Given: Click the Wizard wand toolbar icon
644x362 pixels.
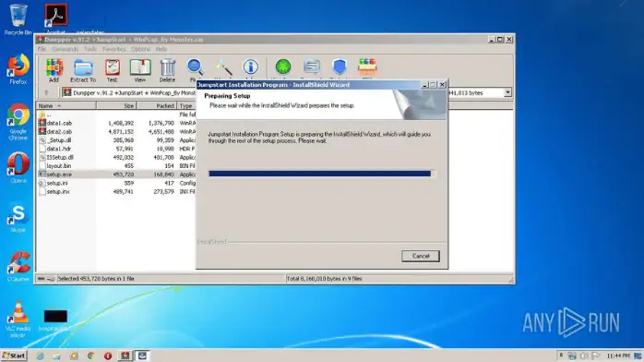Looking at the screenshot, I should point(223,67).
